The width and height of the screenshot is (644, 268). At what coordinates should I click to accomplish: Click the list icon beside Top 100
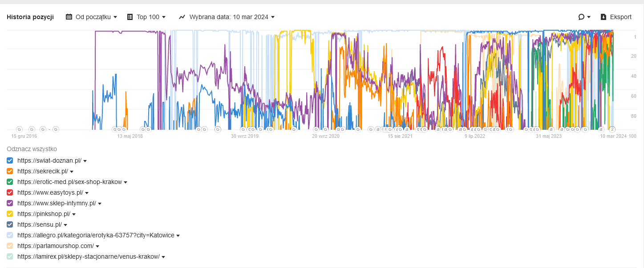pyautogui.click(x=130, y=17)
